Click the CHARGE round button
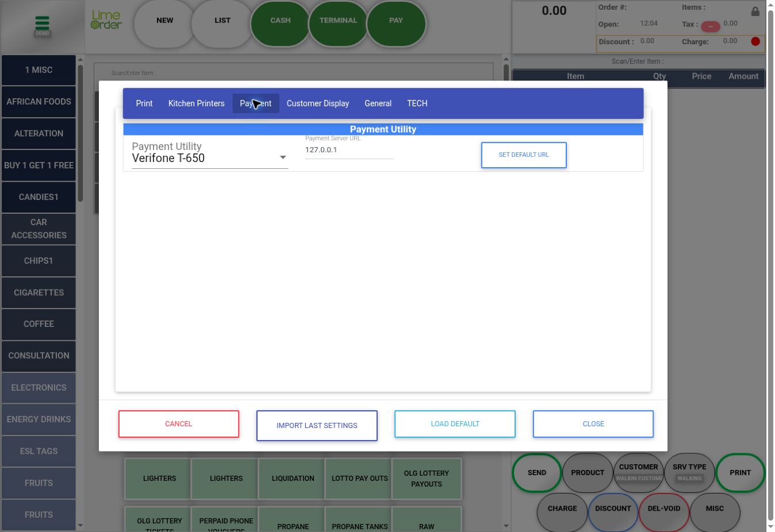Image resolution: width=775 pixels, height=532 pixels. point(562,512)
